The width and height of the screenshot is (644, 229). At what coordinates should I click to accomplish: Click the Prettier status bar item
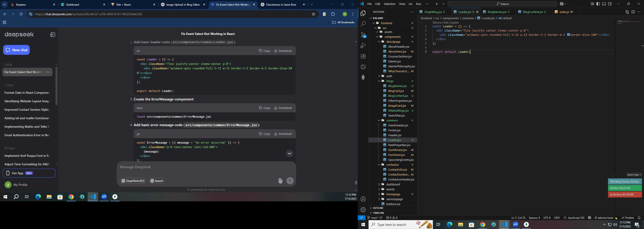628,218
